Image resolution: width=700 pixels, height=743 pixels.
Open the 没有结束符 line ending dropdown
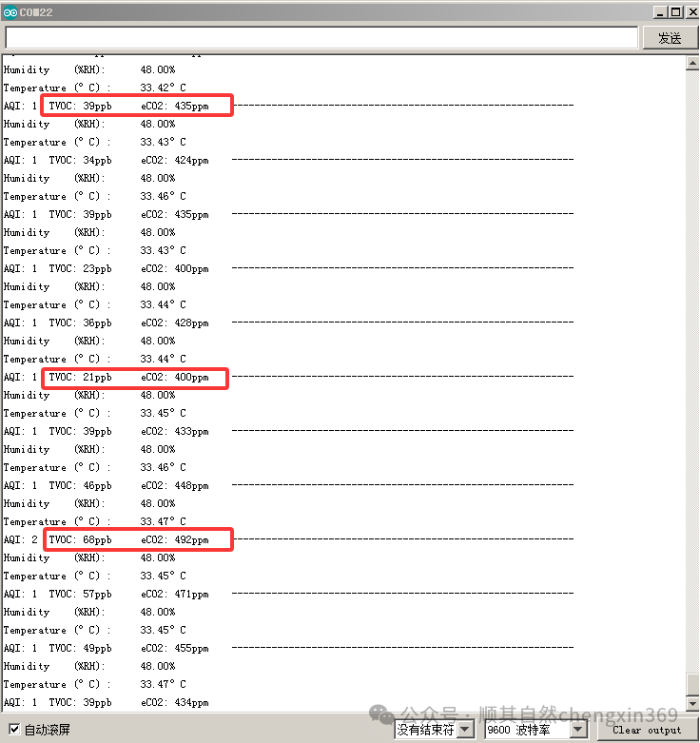click(435, 730)
